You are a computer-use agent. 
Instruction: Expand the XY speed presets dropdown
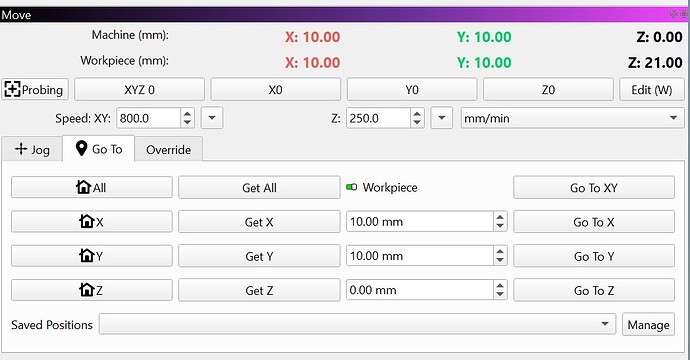click(x=212, y=118)
